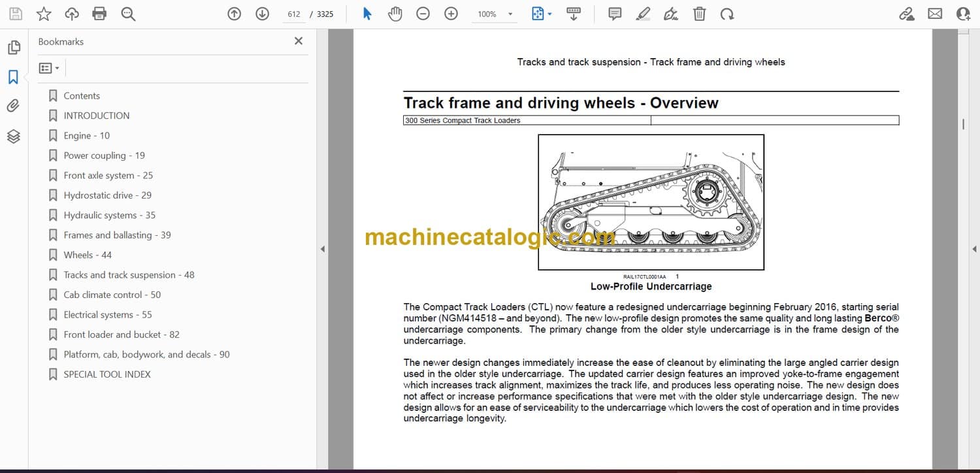Viewport: 980px width, 473px height.
Task: Click the bold word "Berco®" in the paragraph
Action: coord(881,318)
